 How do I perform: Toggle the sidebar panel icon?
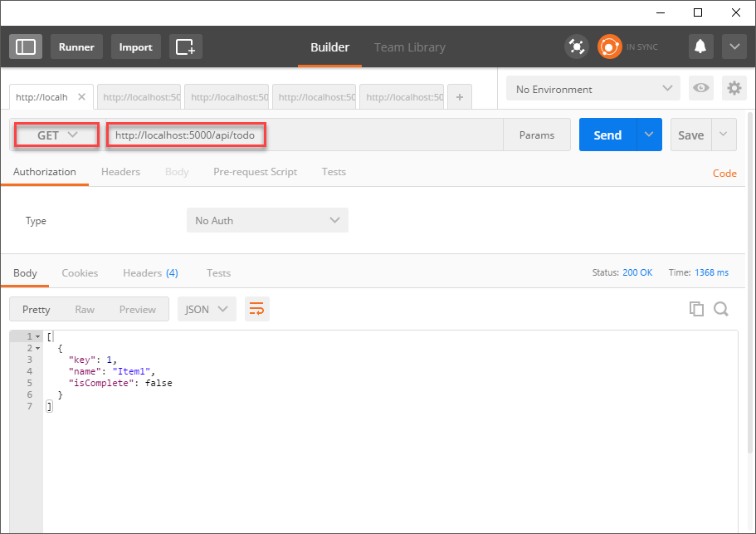tap(26, 47)
